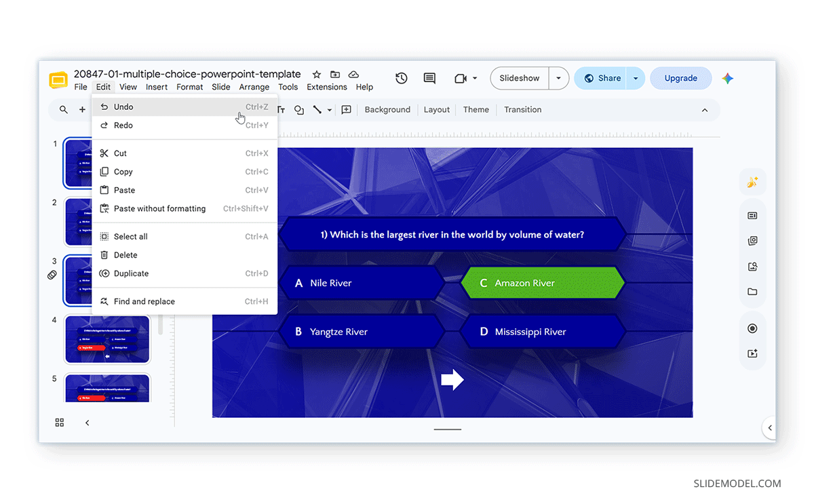Open the comments panel icon
Viewport: 814px width, 504px height.
point(429,78)
